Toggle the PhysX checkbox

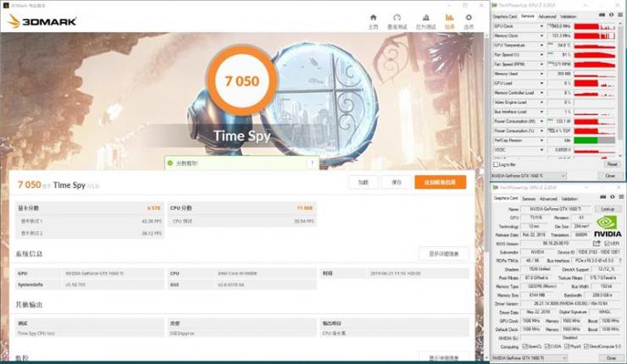click(567, 346)
